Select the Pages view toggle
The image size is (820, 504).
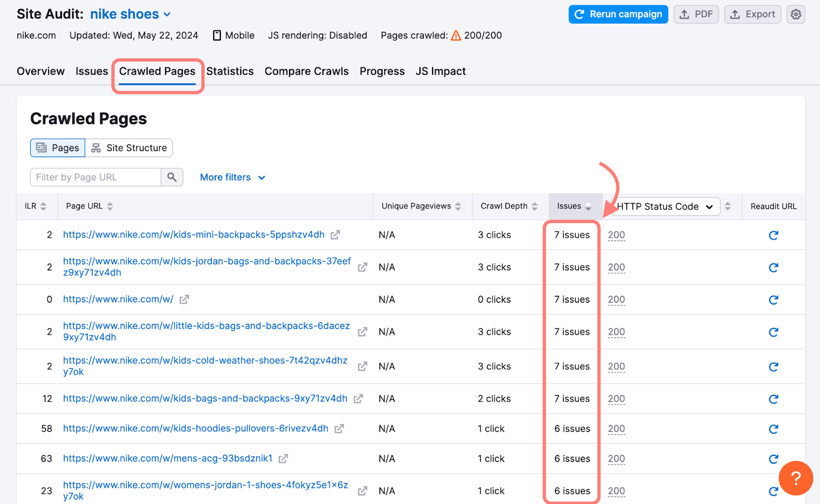[58, 148]
